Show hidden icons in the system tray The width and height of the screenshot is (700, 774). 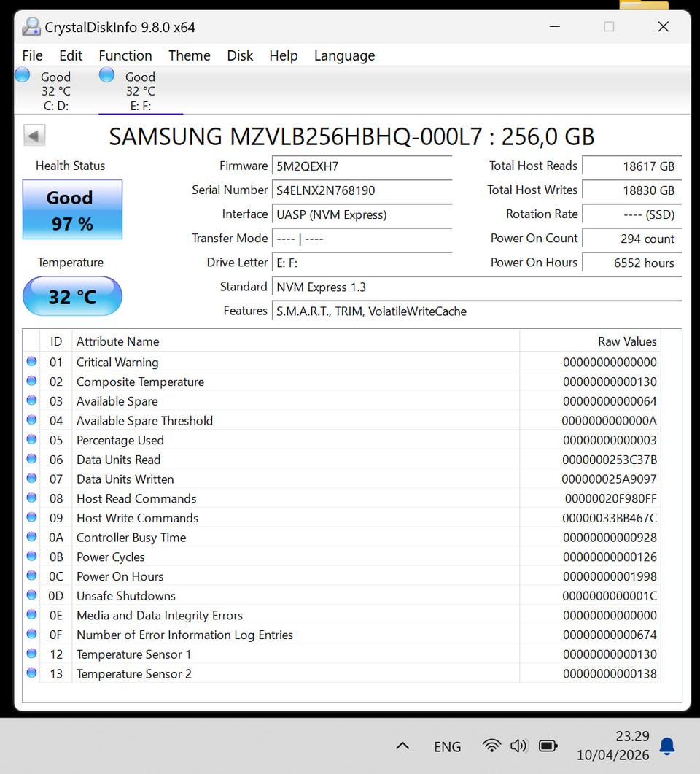[x=402, y=746]
